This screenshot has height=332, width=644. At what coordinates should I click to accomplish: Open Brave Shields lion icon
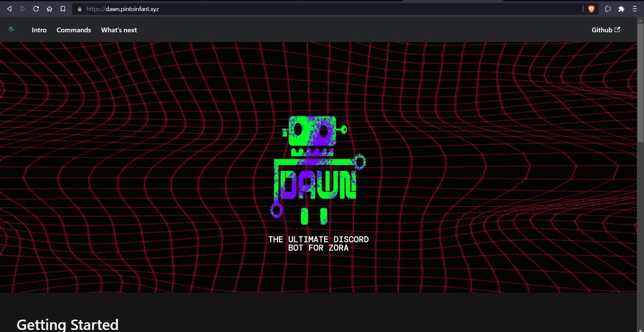591,9
